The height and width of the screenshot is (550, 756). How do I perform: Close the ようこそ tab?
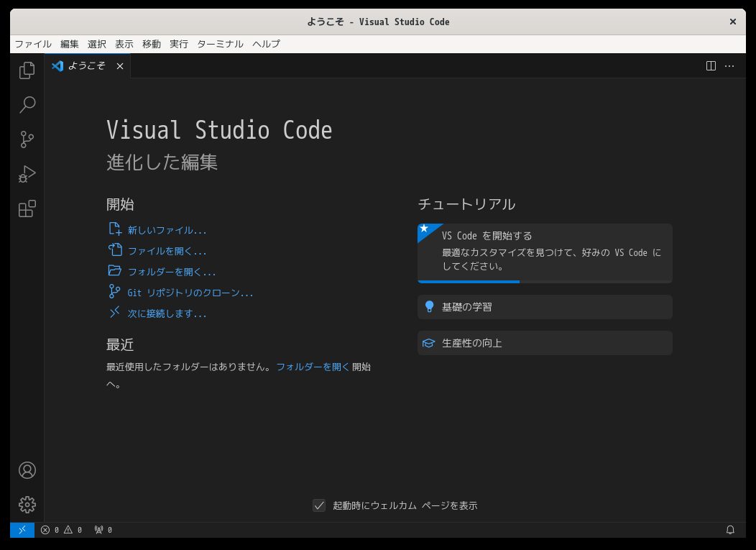(120, 66)
